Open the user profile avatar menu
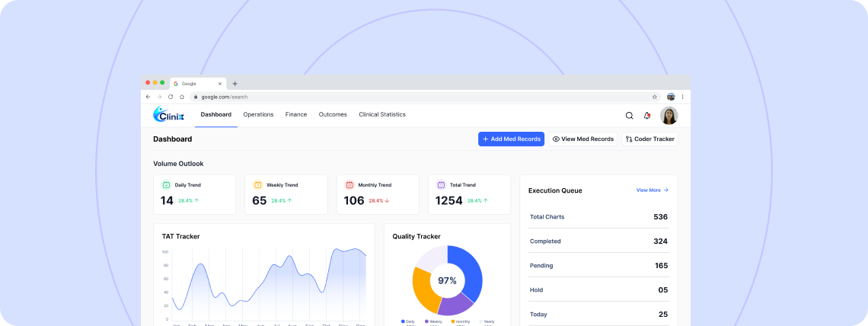 [669, 116]
